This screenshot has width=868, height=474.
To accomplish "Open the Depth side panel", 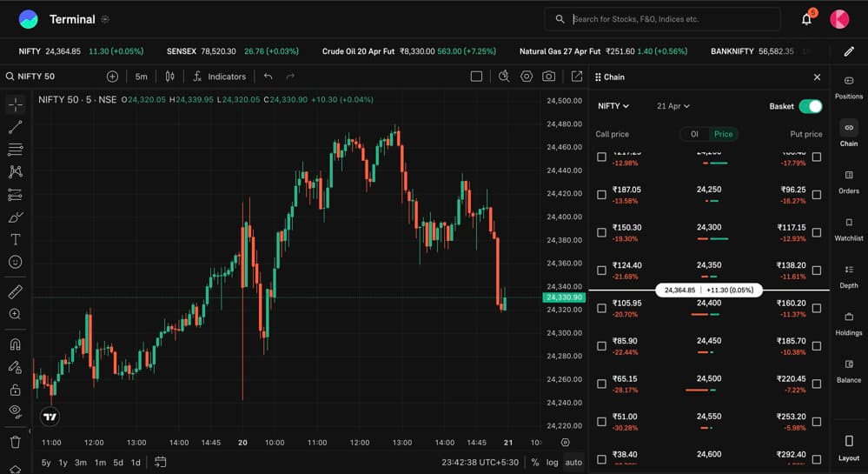I will tap(849, 277).
